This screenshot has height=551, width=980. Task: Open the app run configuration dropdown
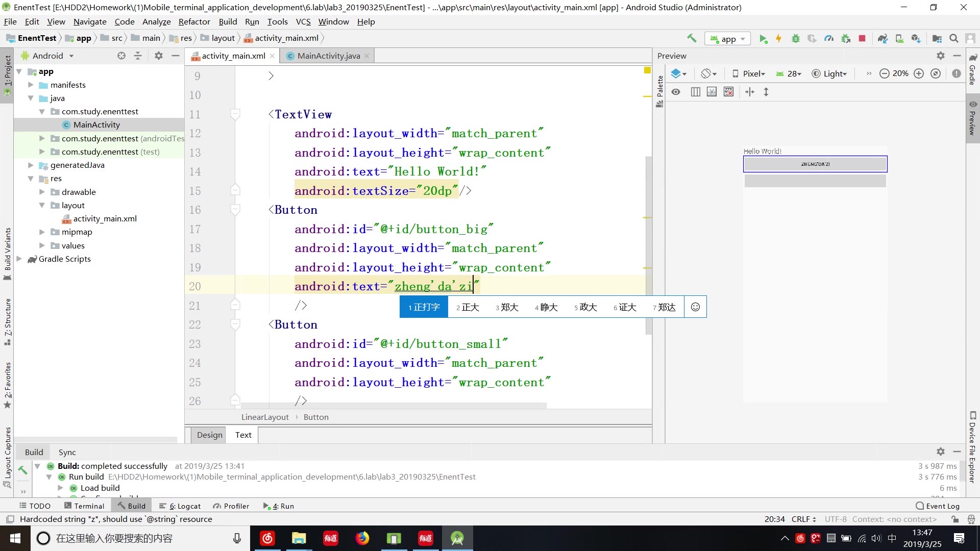tap(728, 39)
